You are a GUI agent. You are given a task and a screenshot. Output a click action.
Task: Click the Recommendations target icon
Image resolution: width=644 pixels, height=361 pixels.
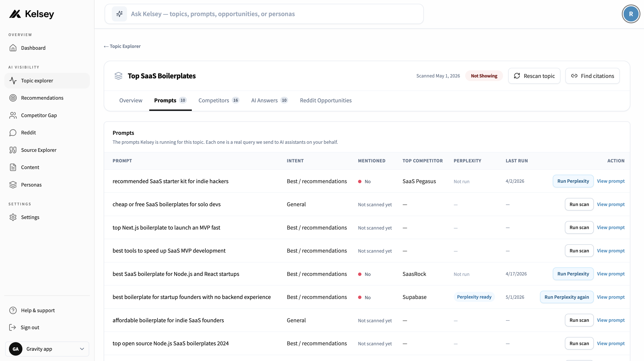coord(13,98)
